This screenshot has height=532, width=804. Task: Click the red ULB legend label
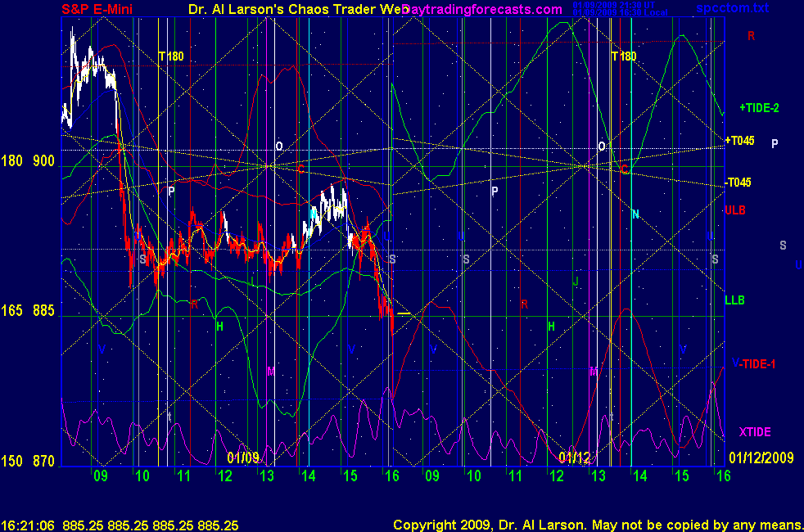[x=734, y=210]
